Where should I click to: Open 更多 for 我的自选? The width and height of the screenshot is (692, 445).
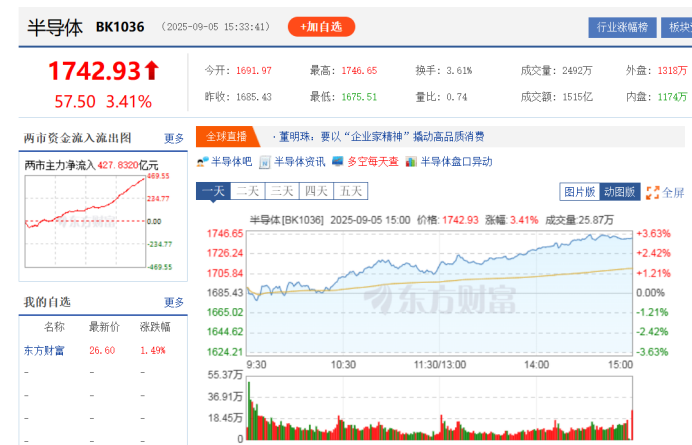tap(174, 302)
